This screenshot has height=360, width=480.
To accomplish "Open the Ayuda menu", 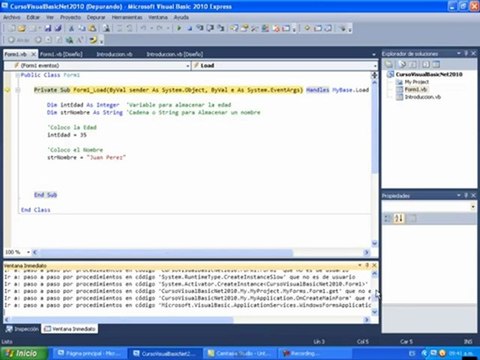I will tap(181, 17).
